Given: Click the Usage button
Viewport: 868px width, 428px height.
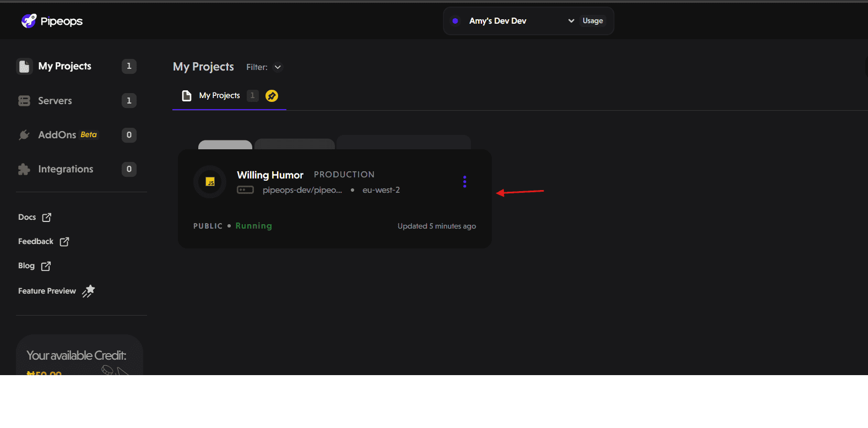Looking at the screenshot, I should (593, 21).
